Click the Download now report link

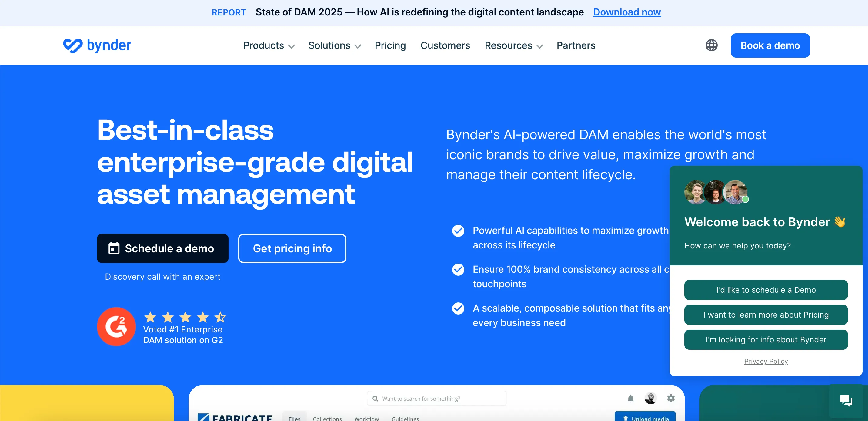tap(627, 12)
